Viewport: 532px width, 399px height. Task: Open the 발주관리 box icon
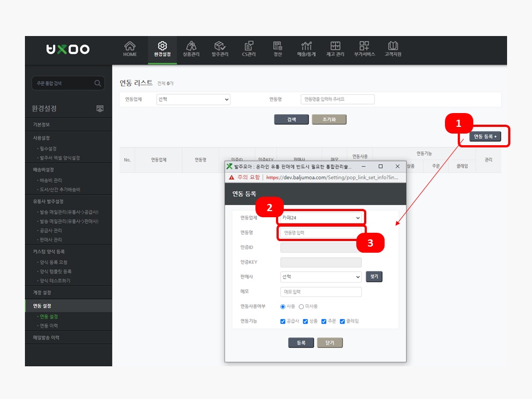coord(219,46)
